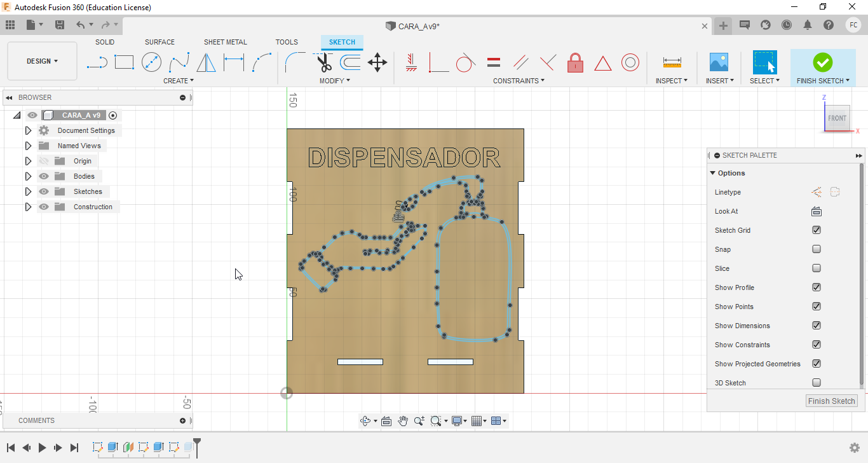Screen dimensions: 868x463
Task: Click the Insert image icon
Action: click(x=719, y=62)
